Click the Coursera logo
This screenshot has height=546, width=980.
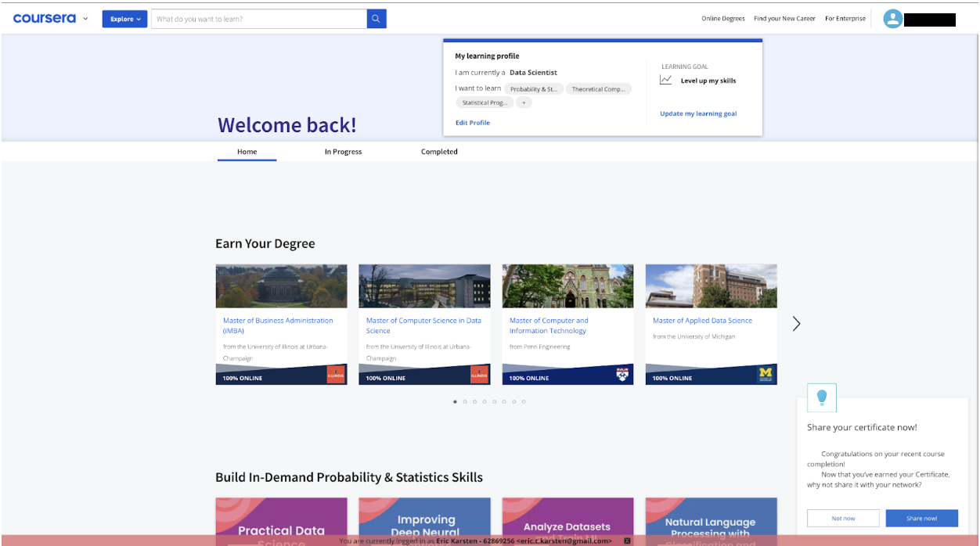click(45, 18)
